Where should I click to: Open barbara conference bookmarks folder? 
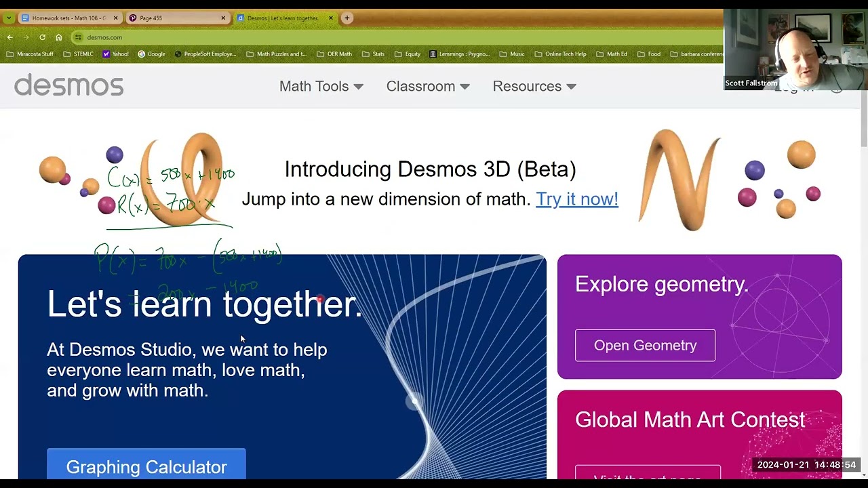[696, 54]
